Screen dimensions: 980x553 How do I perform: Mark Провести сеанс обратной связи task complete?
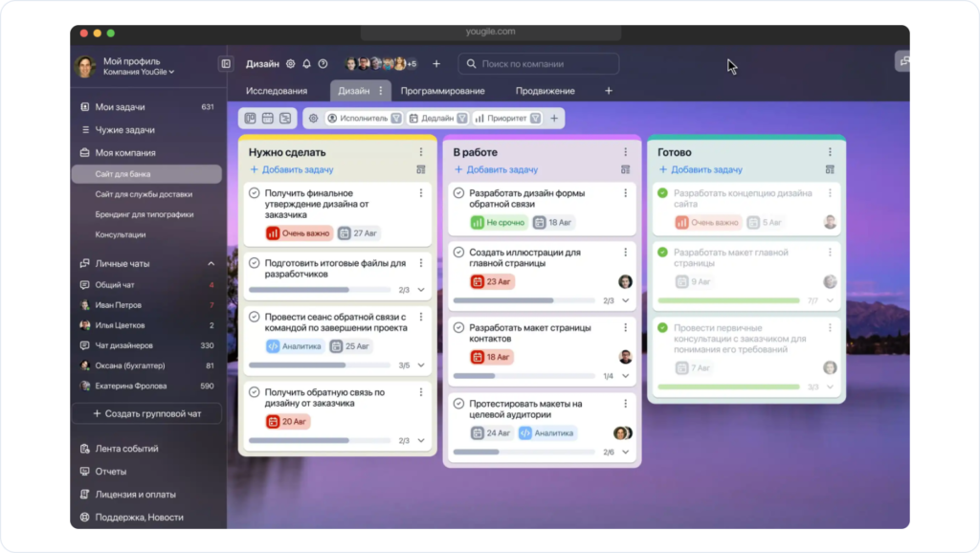(255, 317)
